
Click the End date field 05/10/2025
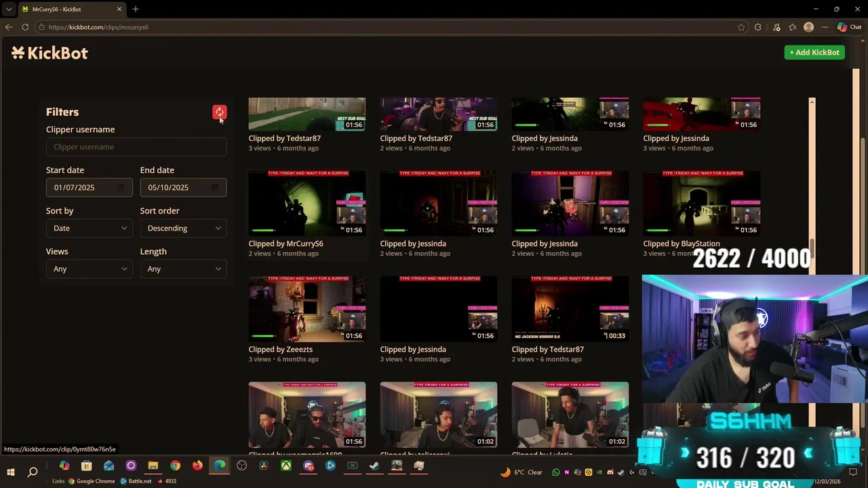click(183, 188)
